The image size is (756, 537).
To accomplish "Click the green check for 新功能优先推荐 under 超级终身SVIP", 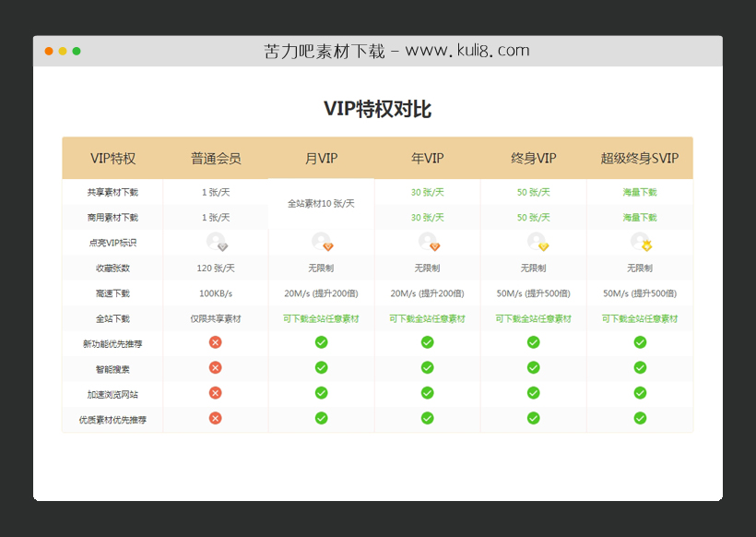I will pos(640,341).
